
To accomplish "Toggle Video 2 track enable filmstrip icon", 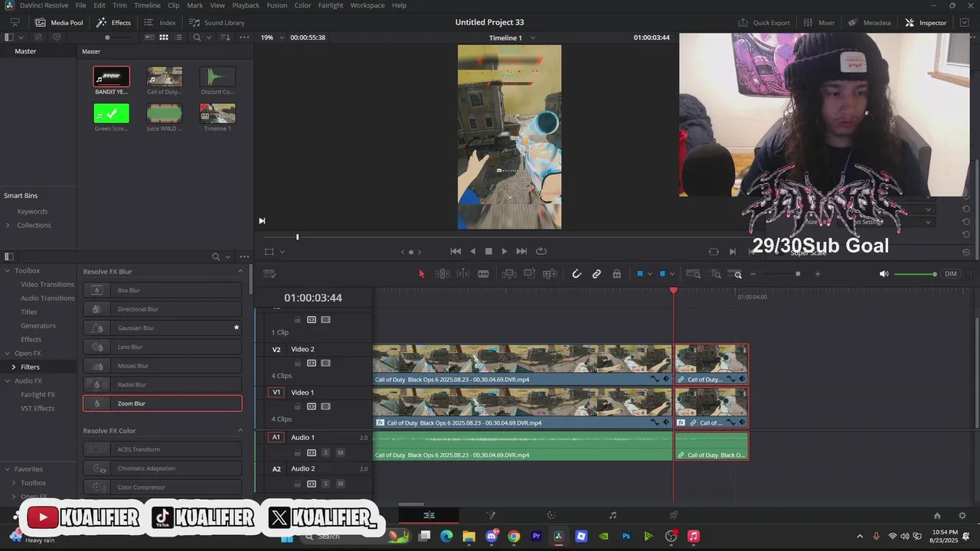I will pos(325,363).
